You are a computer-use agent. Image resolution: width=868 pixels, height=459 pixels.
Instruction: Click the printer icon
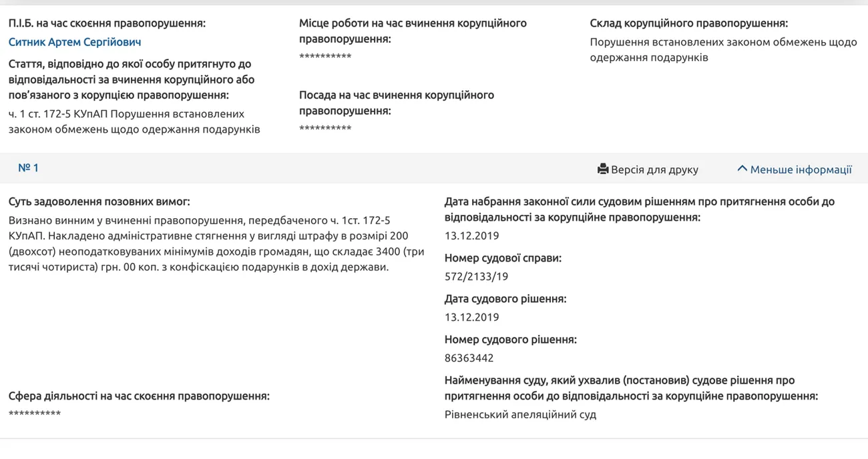(603, 169)
